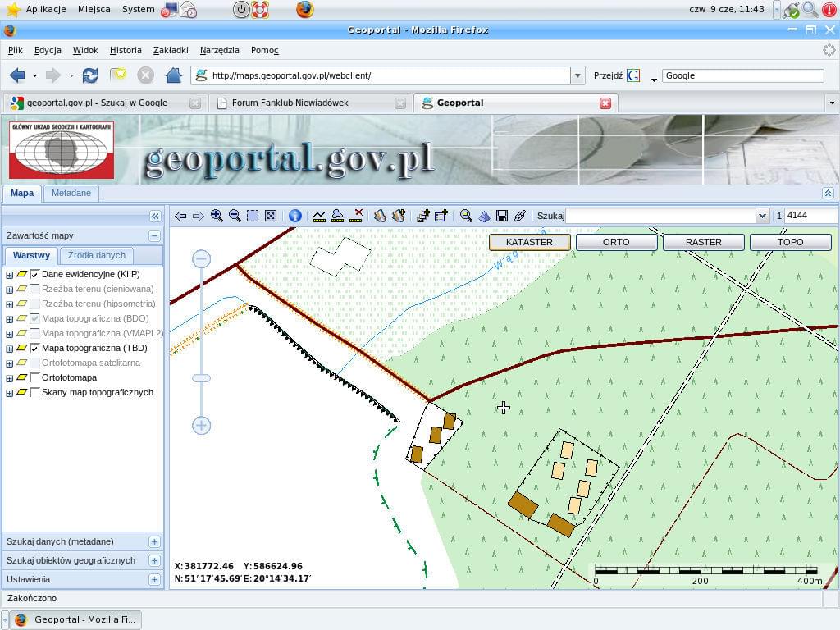Open the Zakładki menu
The height and width of the screenshot is (630, 840).
click(x=171, y=50)
